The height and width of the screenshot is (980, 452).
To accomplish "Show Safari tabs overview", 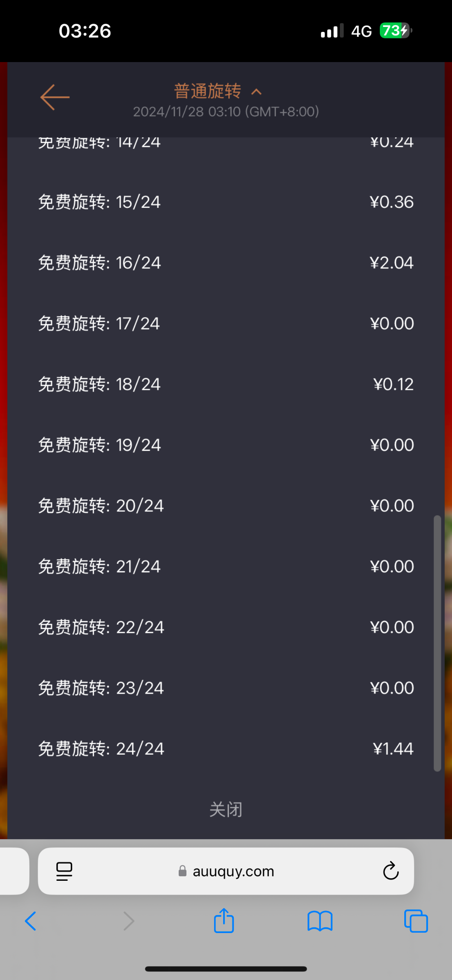I will [416, 921].
